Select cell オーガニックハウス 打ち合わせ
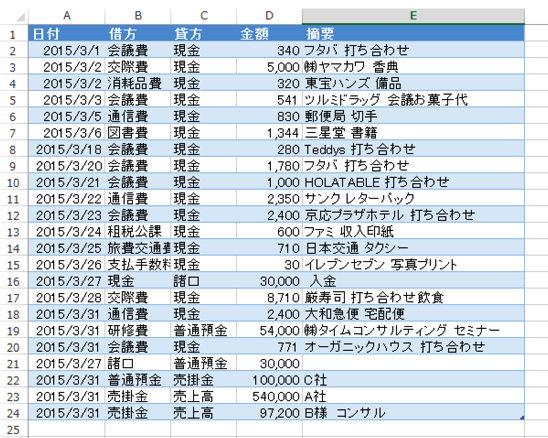This screenshot has width=548, height=438. coord(413,347)
